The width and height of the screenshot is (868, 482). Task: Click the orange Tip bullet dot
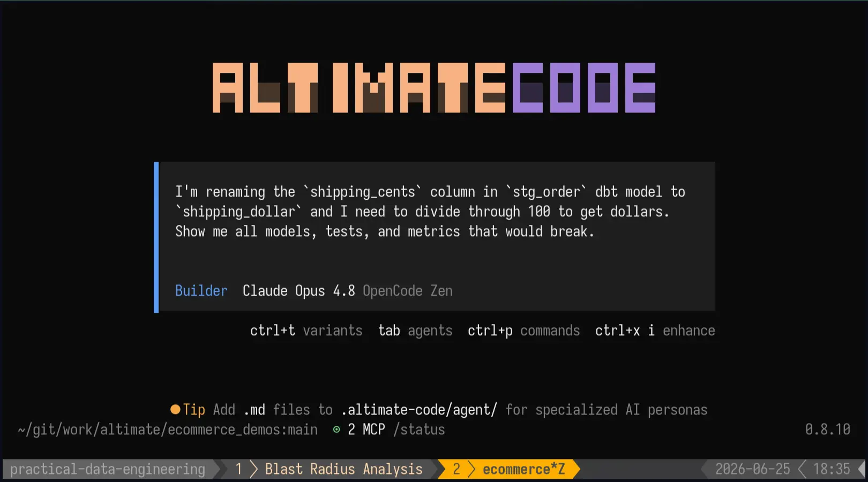click(x=175, y=410)
